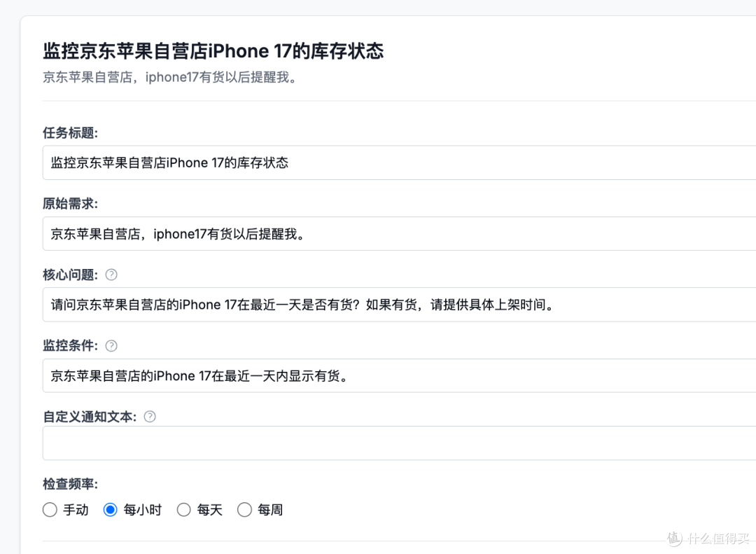Image resolution: width=756 pixels, height=554 pixels.
Task: Click the help icon next to 自定义通知文本
Action: pos(150,417)
